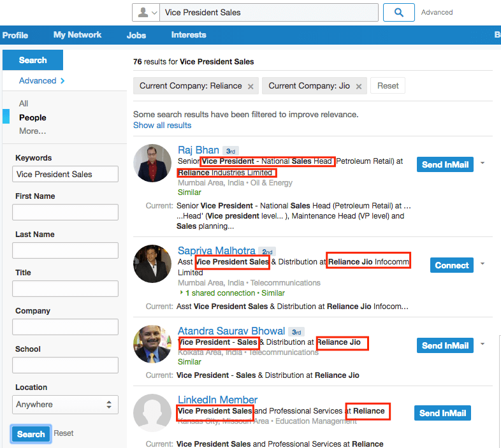The height and width of the screenshot is (448, 501).
Task: Open the Location Anywhere dropdown
Action: coord(65,405)
